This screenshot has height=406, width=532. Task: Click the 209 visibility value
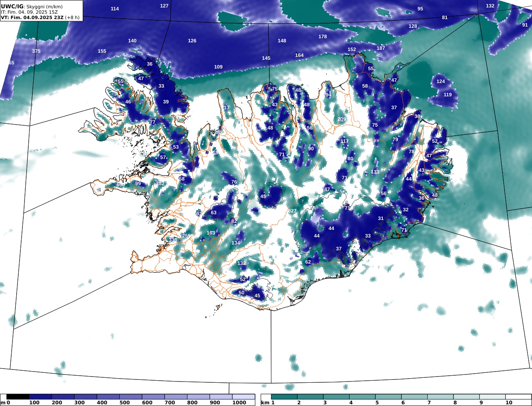coord(342,119)
